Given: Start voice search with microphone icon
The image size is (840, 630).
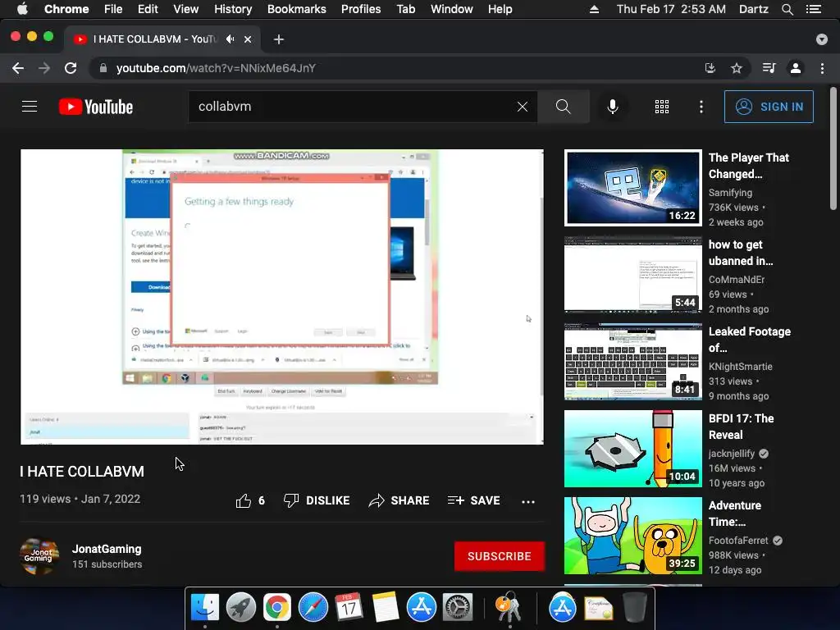Looking at the screenshot, I should click(613, 107).
